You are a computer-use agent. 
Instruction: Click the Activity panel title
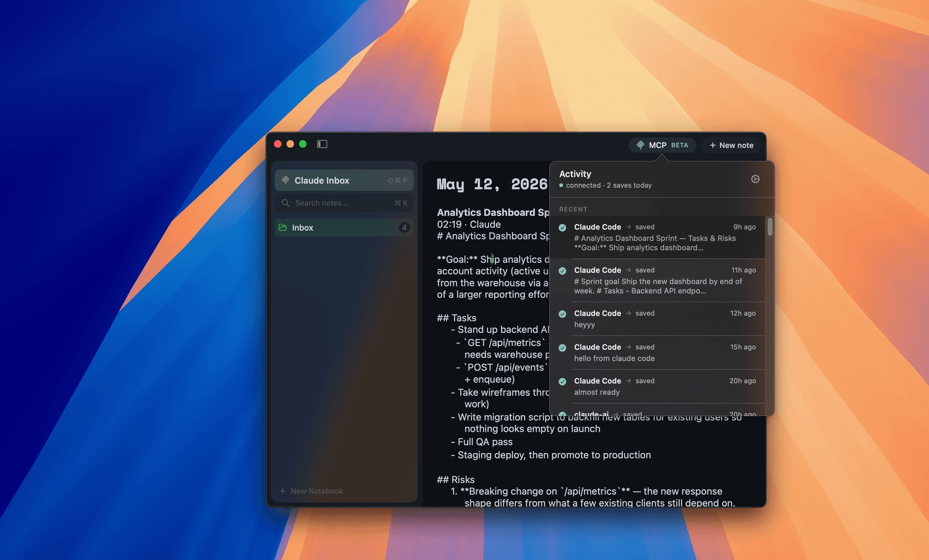pyautogui.click(x=575, y=174)
